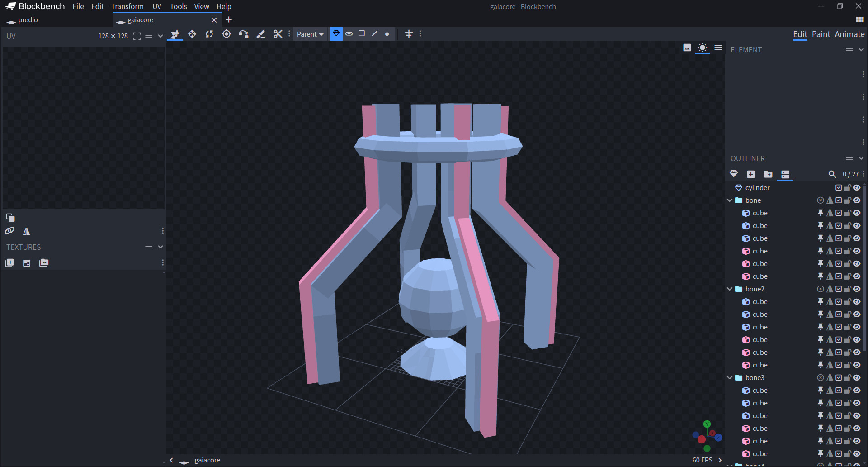Switch to Paint mode
The image size is (868, 467).
pos(821,34)
